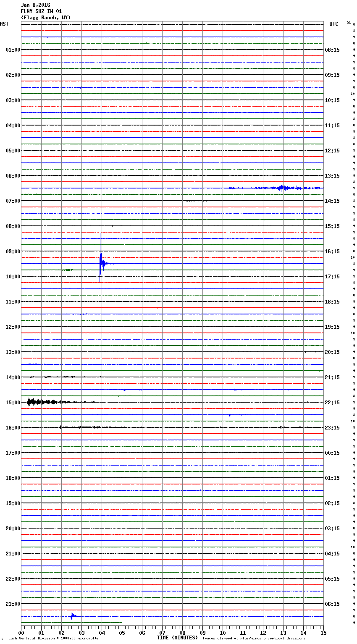Click the '14:00' MST time label
Viewport: 357px width, 644px height.
coord(13,377)
